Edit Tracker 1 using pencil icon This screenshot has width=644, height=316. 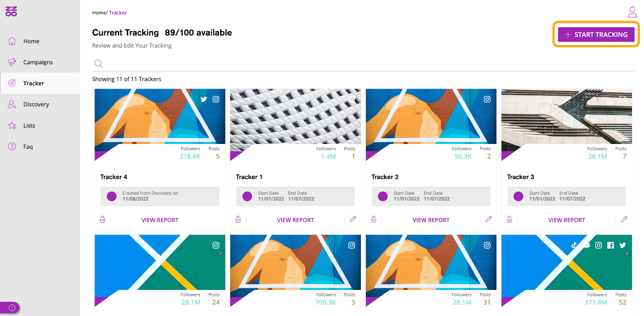pyautogui.click(x=353, y=219)
